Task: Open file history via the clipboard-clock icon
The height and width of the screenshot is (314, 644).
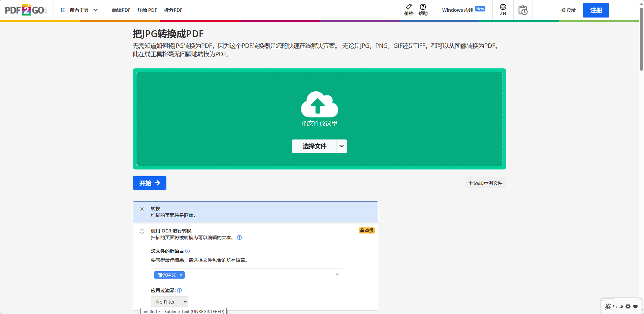Action: coord(523,10)
